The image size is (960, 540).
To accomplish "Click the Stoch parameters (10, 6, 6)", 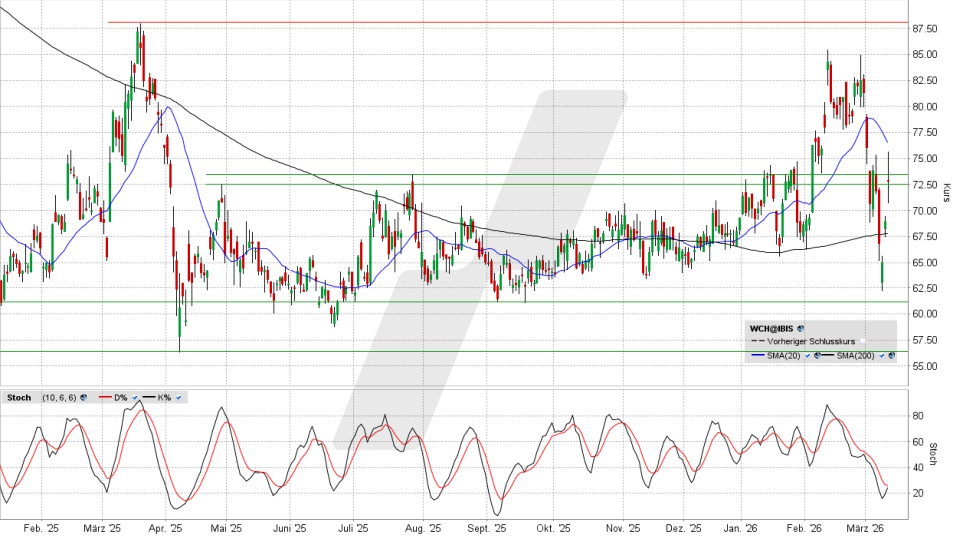I will (x=59, y=398).
